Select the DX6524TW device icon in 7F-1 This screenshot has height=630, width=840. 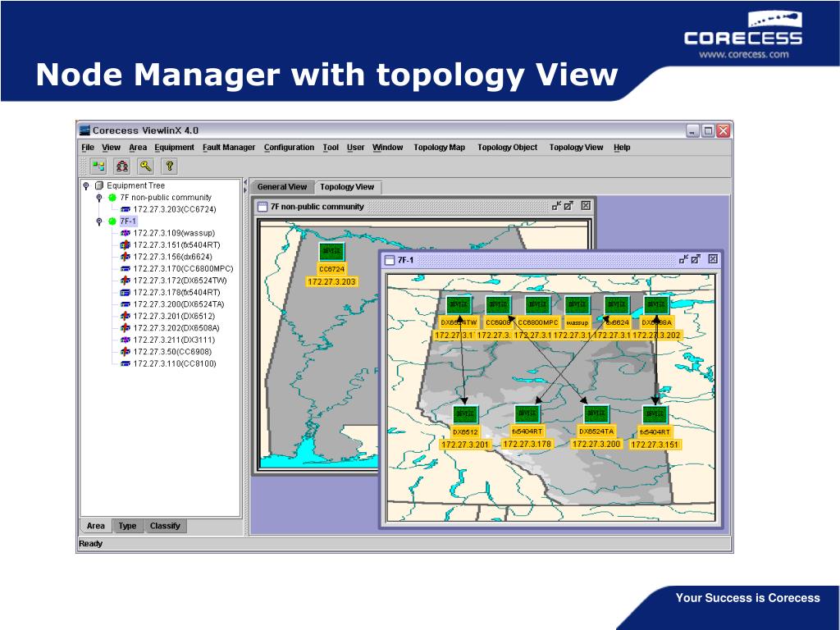coord(459,305)
